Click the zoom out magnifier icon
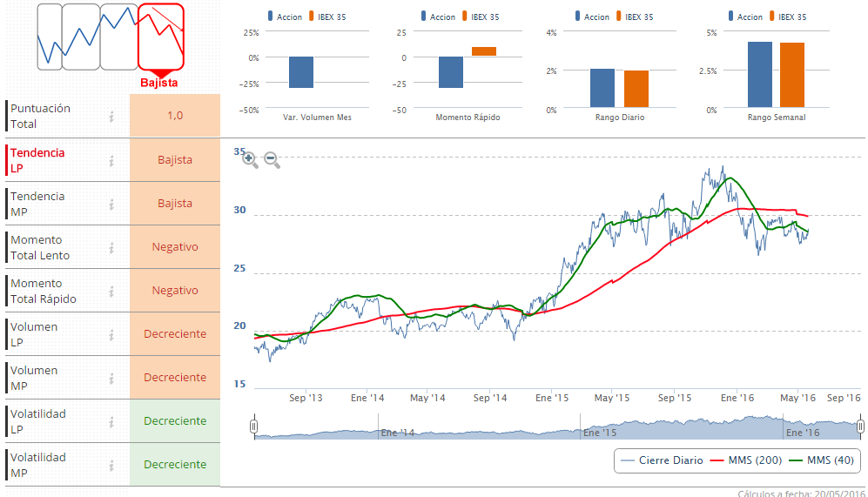This screenshot has width=868, height=497. tap(272, 159)
